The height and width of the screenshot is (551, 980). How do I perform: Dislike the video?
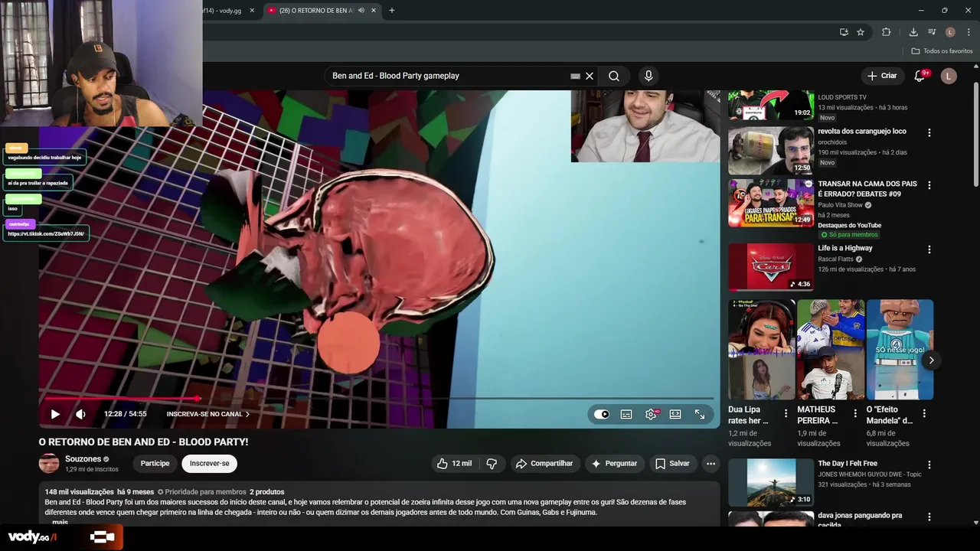492,463
